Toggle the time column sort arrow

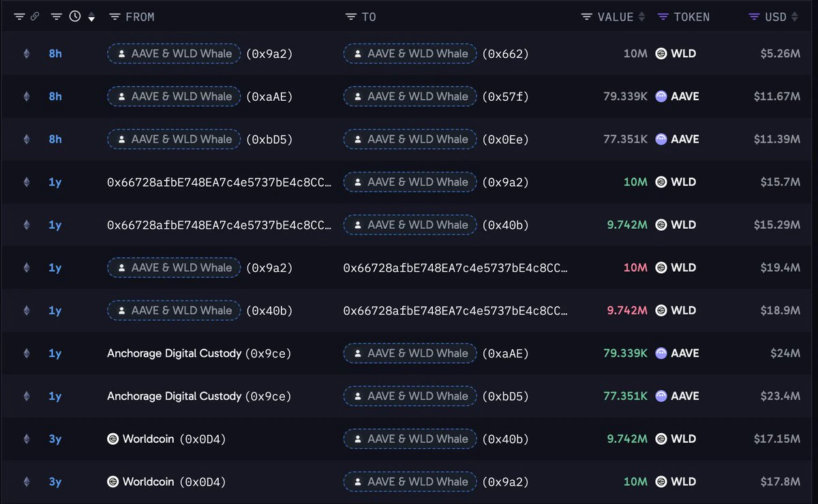[91, 17]
